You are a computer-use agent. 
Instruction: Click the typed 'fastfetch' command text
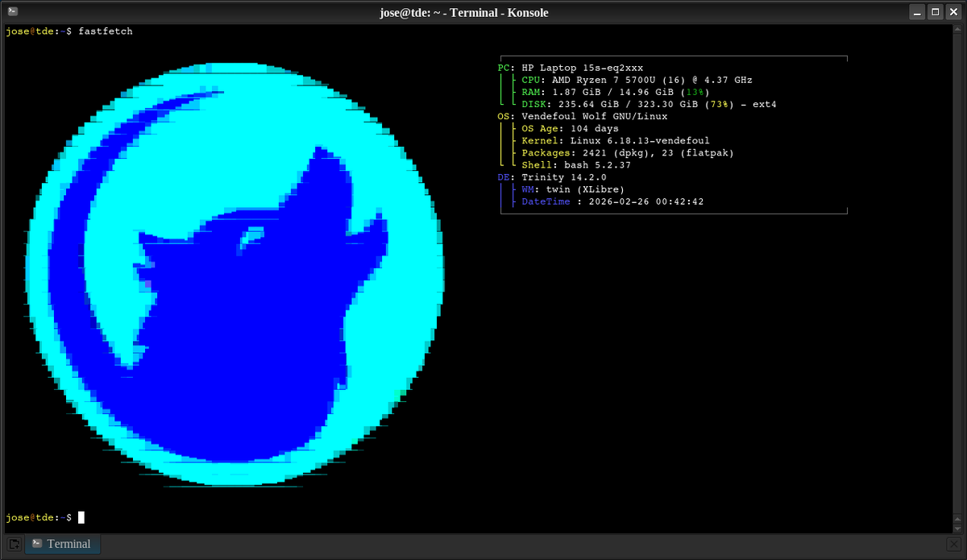point(106,31)
